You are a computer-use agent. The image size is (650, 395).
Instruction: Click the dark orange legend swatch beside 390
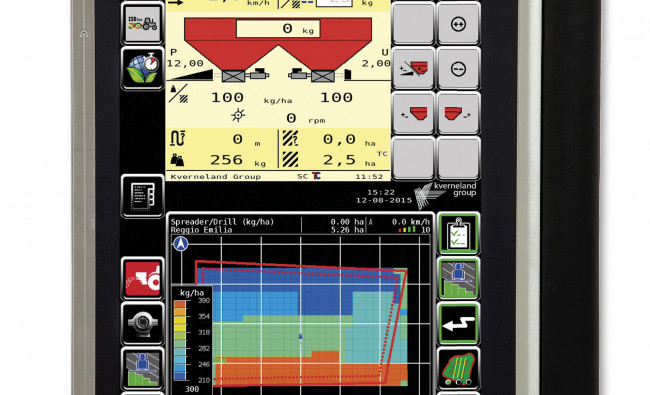(180, 304)
